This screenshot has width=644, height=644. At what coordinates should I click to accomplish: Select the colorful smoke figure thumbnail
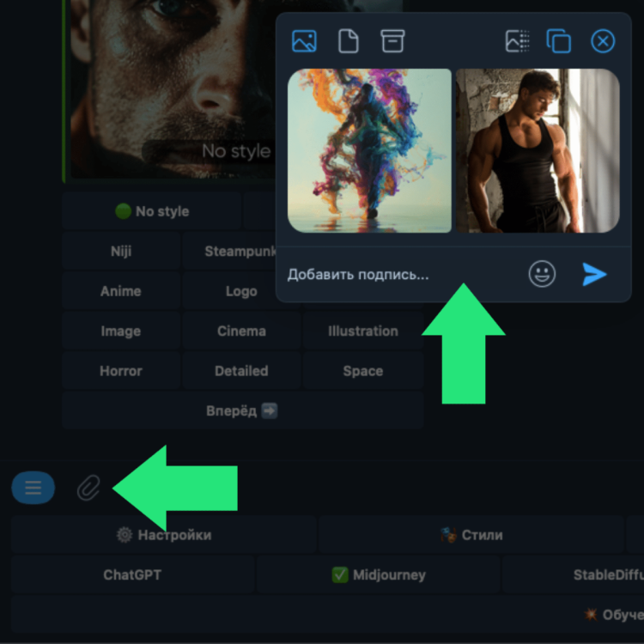click(369, 151)
